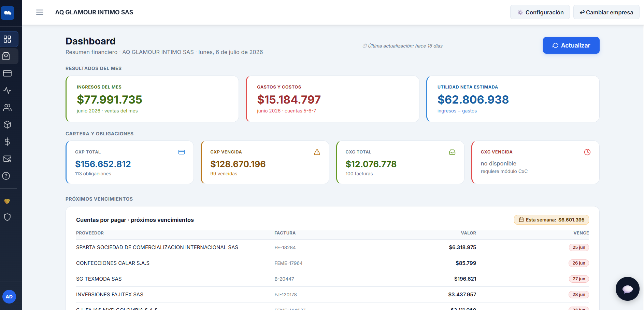644x310 pixels.
Task: Open the activity pulse sidebar icon
Action: tap(8, 90)
